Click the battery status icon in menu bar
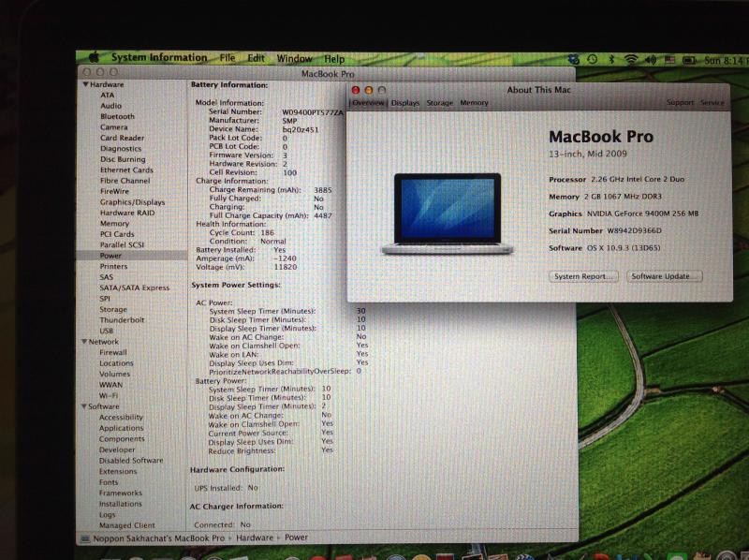Viewport: 749px width, 560px height. pyautogui.click(x=689, y=60)
